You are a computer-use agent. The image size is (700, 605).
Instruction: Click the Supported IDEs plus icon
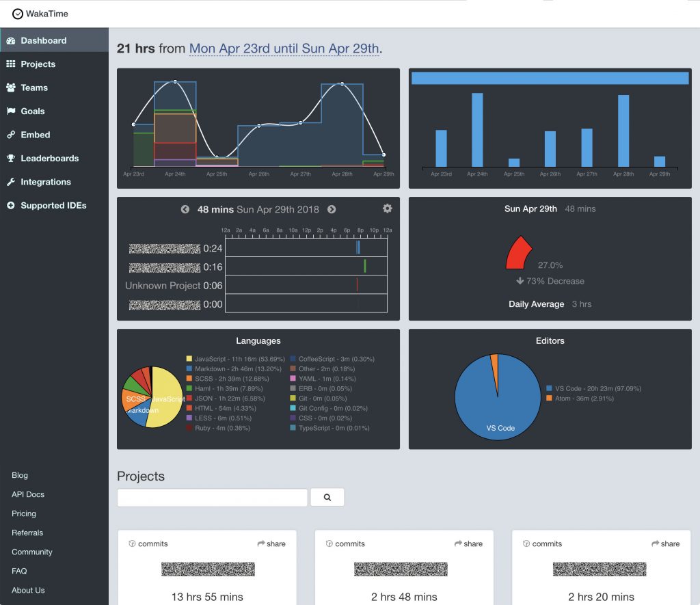coord(11,205)
